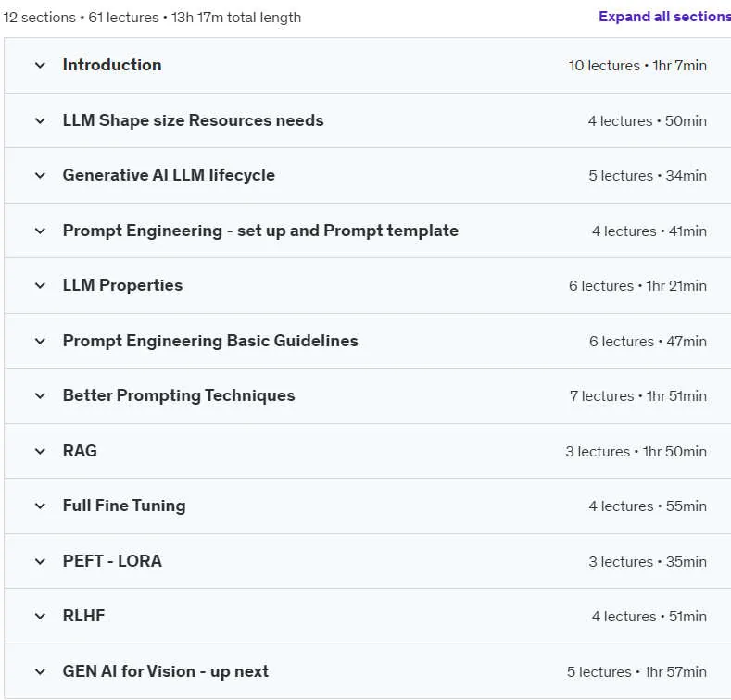This screenshot has height=700, width=731.
Task: Open the Better Prompting Techniques section row
Action: [368, 395]
